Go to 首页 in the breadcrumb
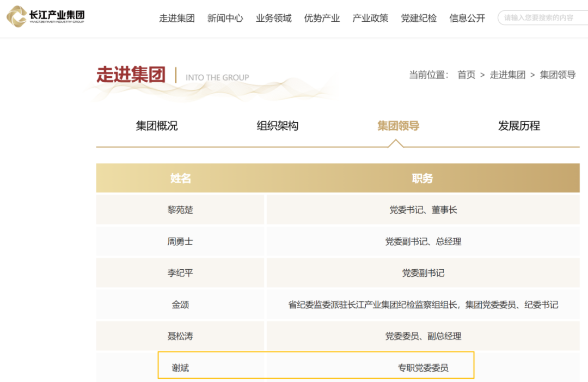This screenshot has width=588, height=382. (x=467, y=75)
